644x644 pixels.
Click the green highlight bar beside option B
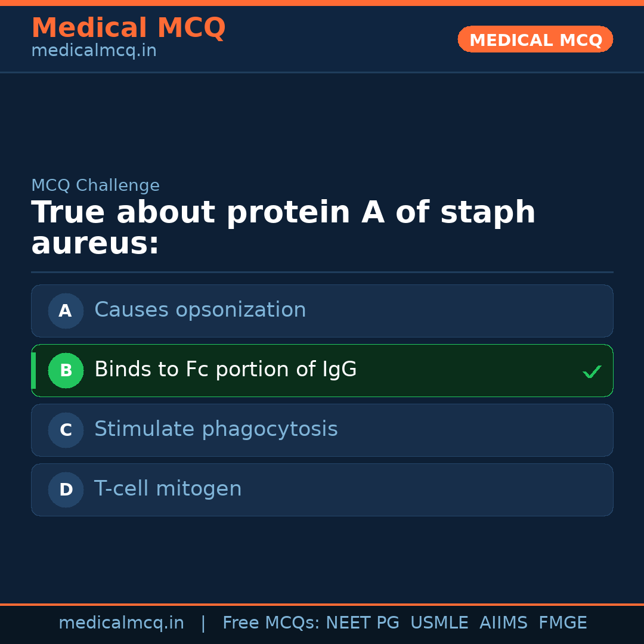[x=33, y=370]
